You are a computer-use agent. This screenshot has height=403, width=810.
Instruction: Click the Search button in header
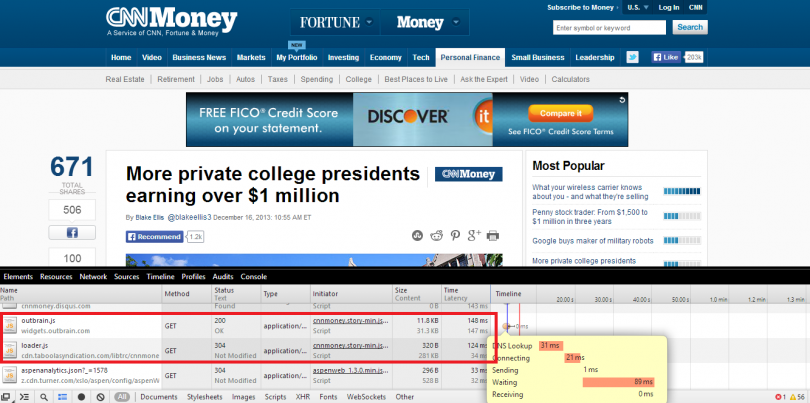(x=690, y=27)
